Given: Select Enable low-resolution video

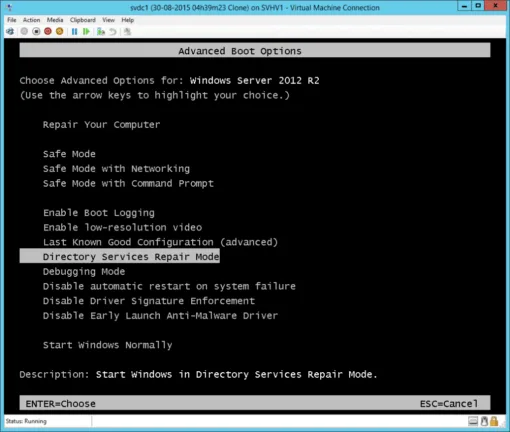Looking at the screenshot, I should point(123,227).
